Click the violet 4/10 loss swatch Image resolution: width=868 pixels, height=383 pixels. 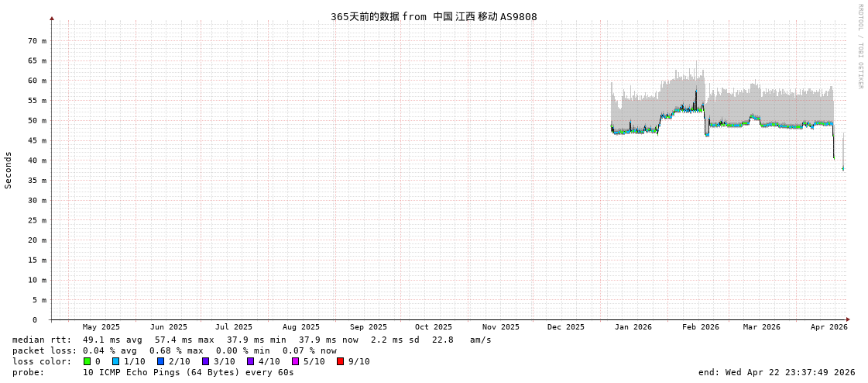pos(250,361)
